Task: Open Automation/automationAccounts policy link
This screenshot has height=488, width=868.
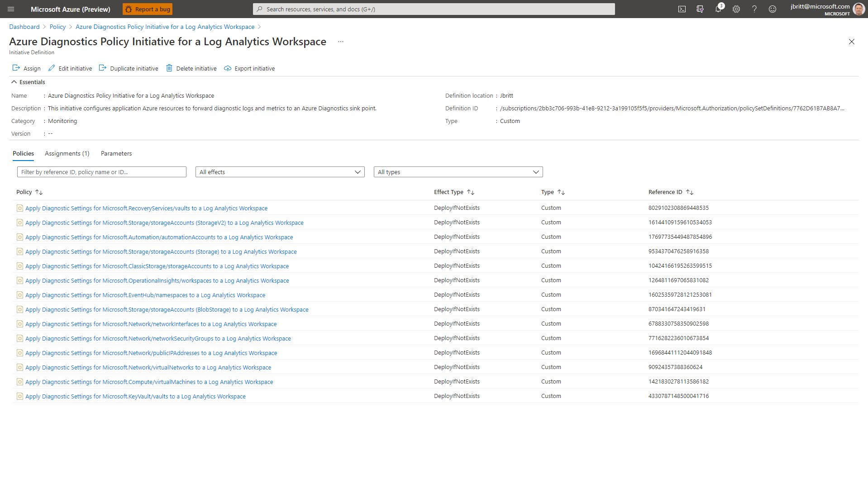Action: (159, 237)
